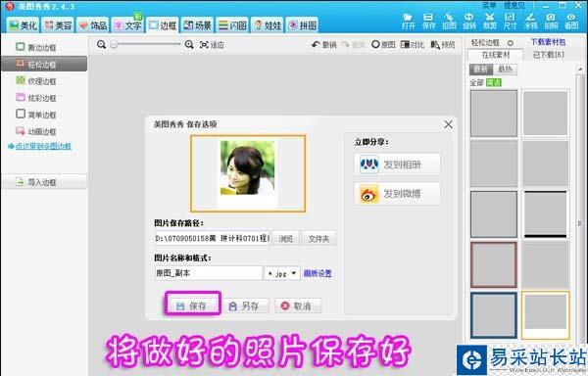588x376 pixels.
Task: Click the 重做 redo arrow
Action: click(353, 45)
